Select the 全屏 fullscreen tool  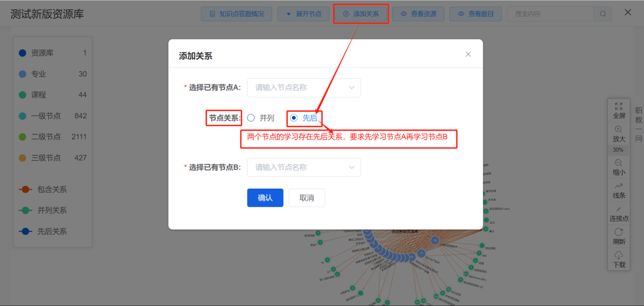tap(618, 110)
